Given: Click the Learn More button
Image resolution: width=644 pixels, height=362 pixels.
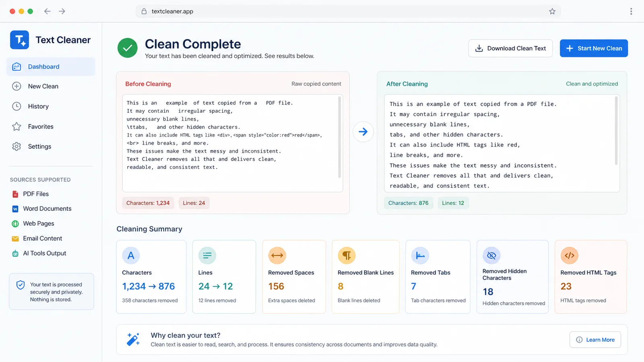Looking at the screenshot, I should click(x=595, y=340).
